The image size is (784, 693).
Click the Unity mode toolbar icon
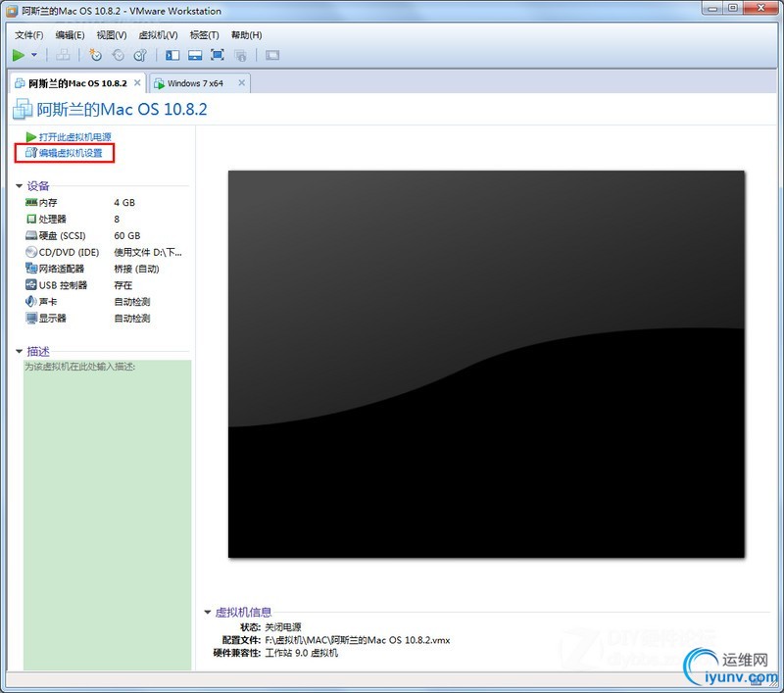click(240, 55)
